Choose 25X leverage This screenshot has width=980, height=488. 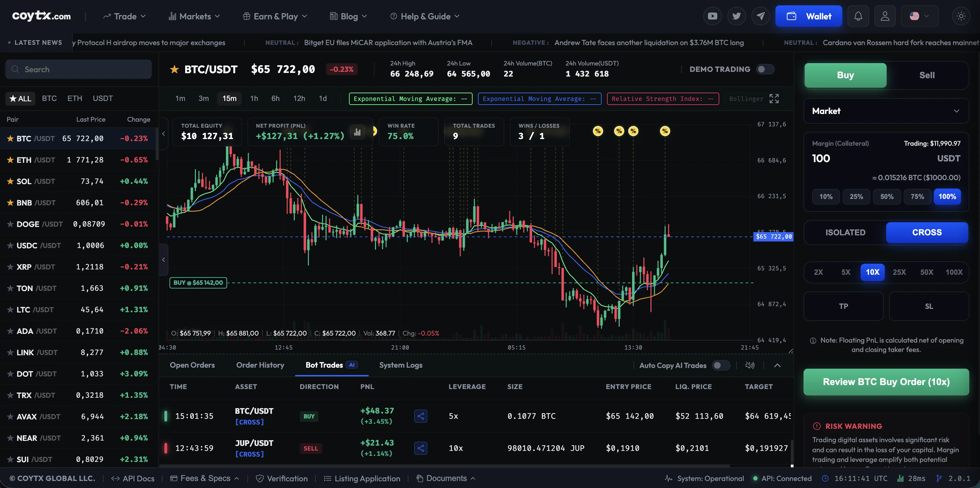click(x=899, y=272)
